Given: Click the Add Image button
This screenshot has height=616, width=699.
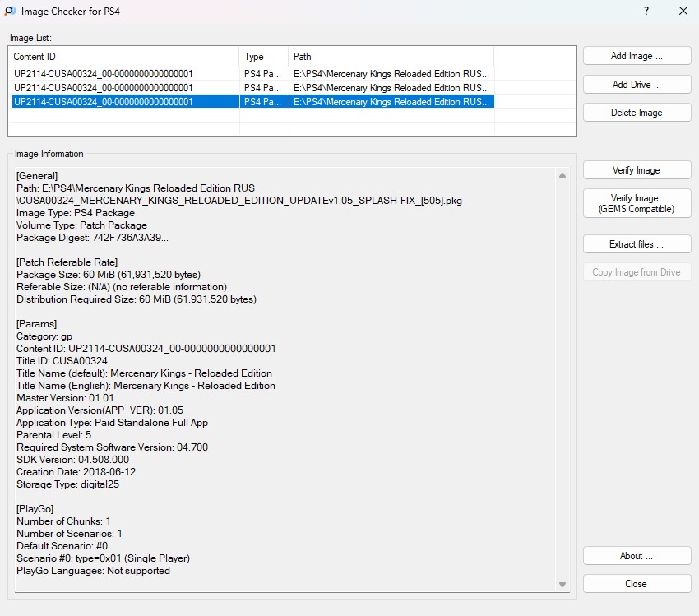Looking at the screenshot, I should (x=637, y=56).
